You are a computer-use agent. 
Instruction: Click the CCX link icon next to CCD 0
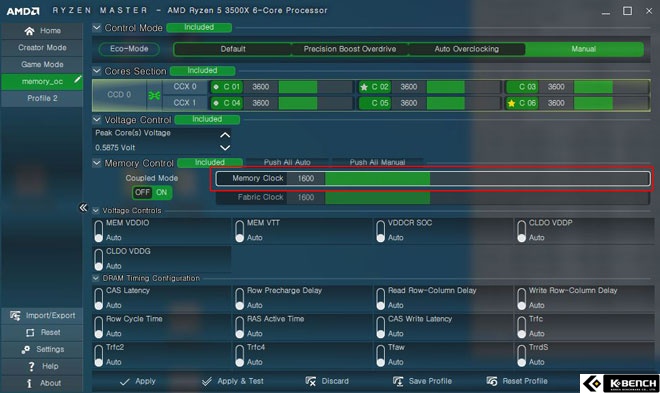click(154, 96)
